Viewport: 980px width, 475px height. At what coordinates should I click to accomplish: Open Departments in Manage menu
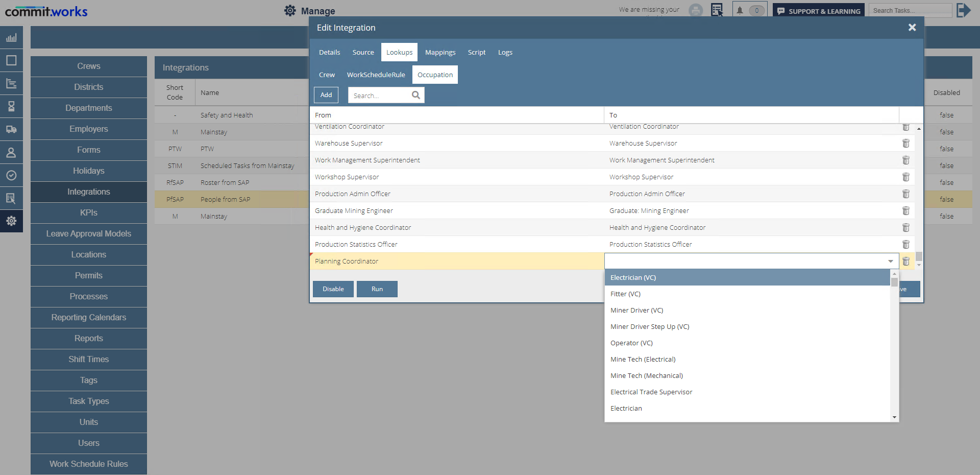coord(89,108)
